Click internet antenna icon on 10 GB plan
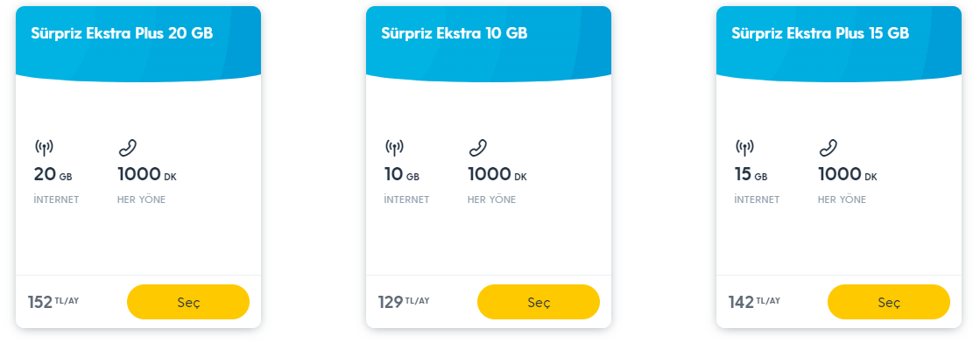This screenshot has width=980, height=343. (x=394, y=148)
